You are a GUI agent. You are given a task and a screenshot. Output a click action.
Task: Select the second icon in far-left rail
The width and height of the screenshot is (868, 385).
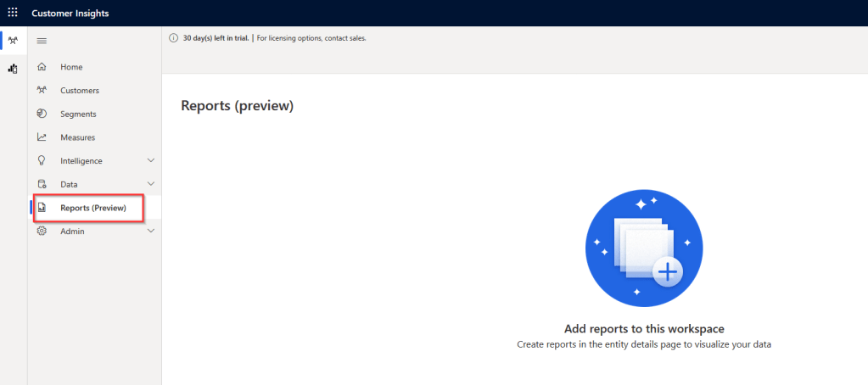(x=13, y=68)
